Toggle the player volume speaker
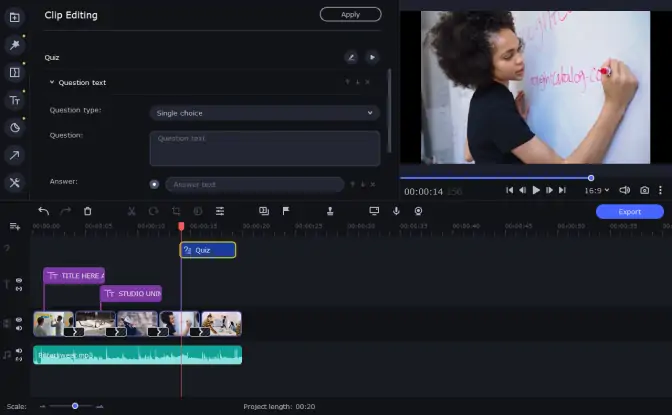Screen dimensions: 672x415 (x=624, y=190)
